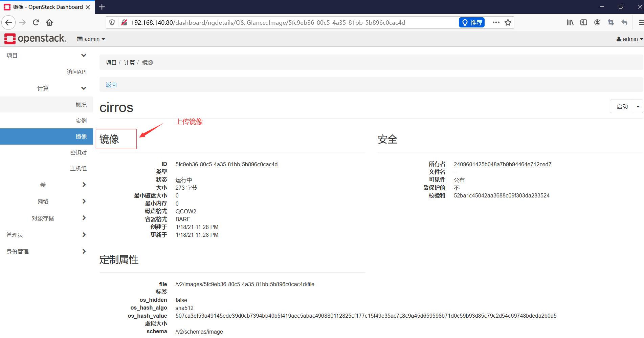Viewport: 644px width, 338px height.
Task: Click the 启动 button
Action: tap(622, 106)
